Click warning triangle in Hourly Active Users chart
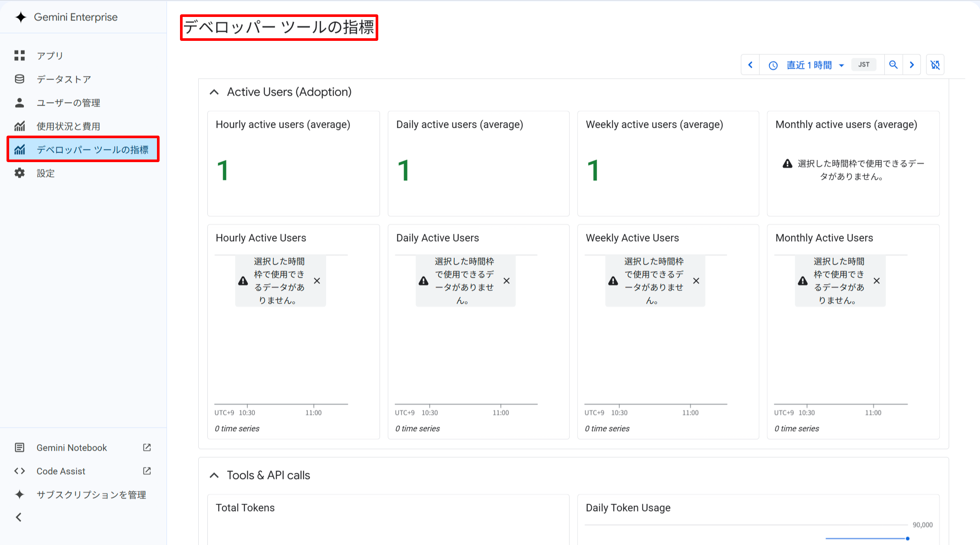Screen dimensions: 980x545 pyautogui.click(x=243, y=281)
